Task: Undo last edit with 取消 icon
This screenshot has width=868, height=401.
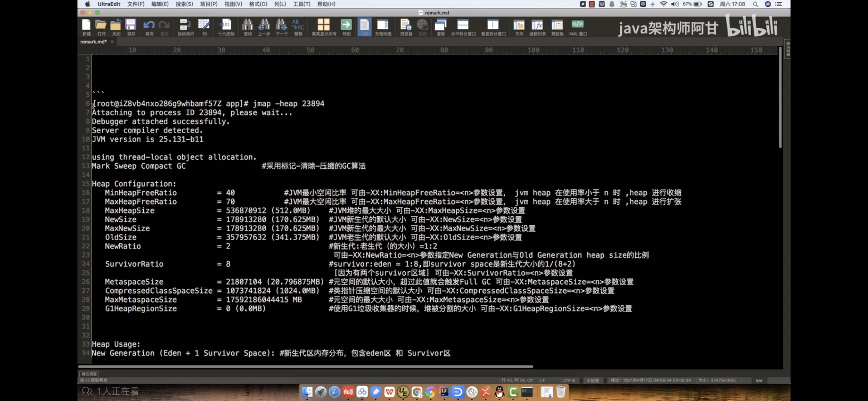Action: tap(149, 27)
